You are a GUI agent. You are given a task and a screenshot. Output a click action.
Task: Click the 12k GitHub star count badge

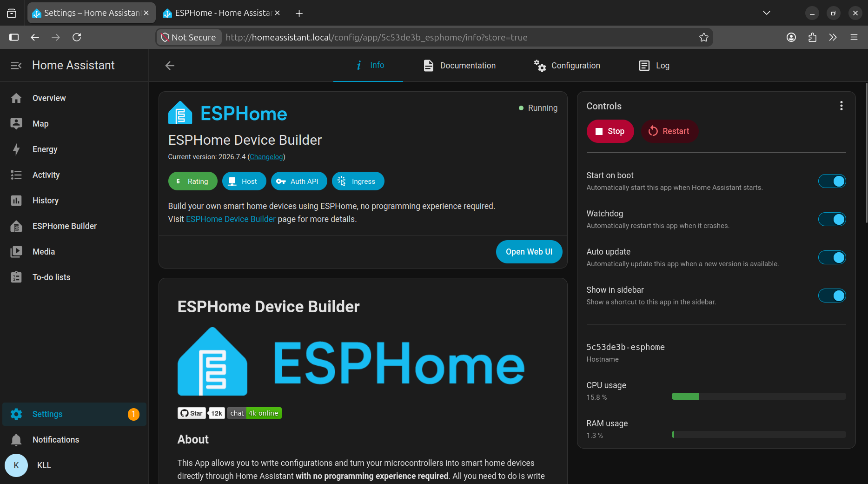216,413
